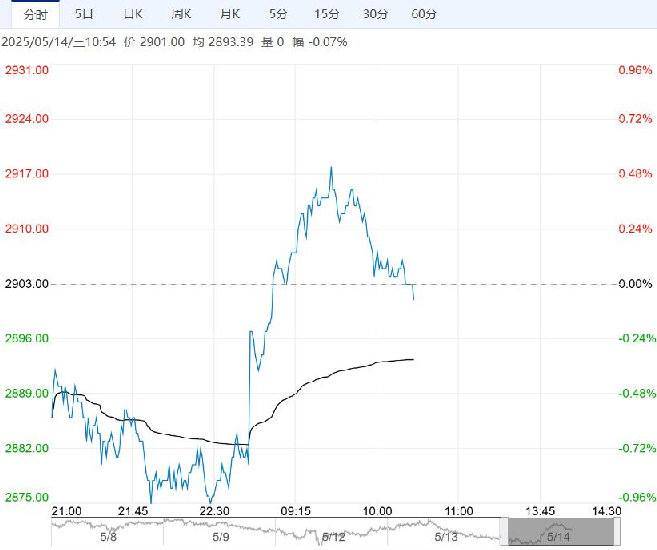
Task: Click the 14:30 time axis label
Action: (x=606, y=511)
